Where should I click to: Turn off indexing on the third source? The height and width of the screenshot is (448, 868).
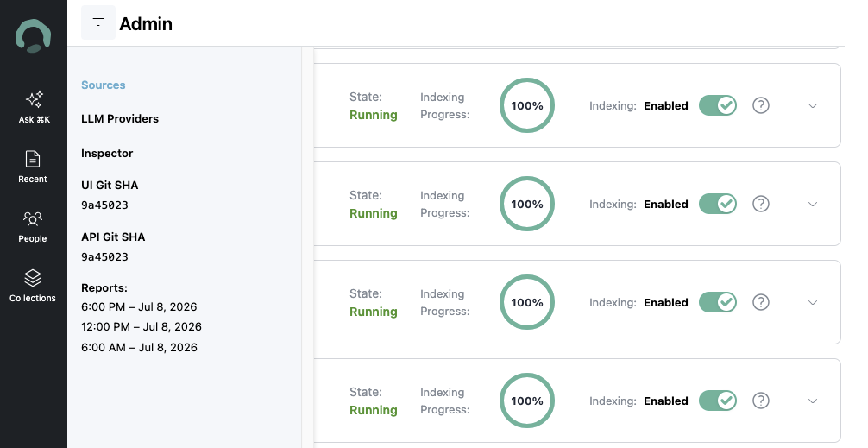click(x=718, y=302)
